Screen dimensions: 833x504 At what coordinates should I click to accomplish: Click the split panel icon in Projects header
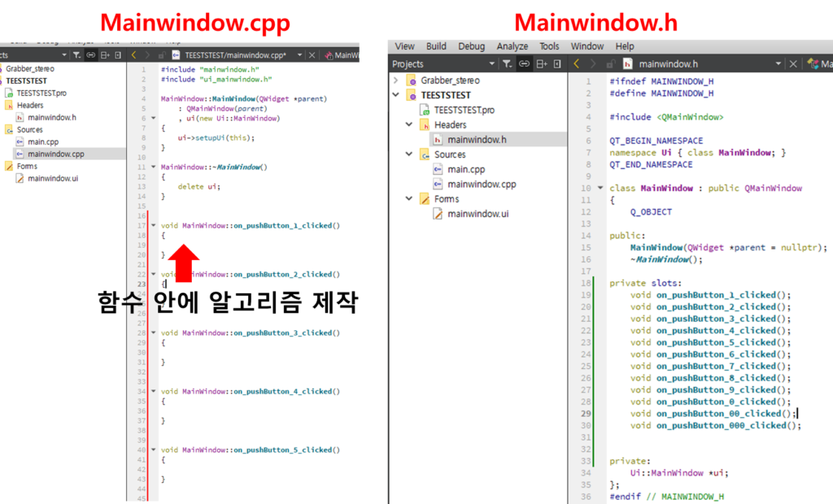point(541,63)
